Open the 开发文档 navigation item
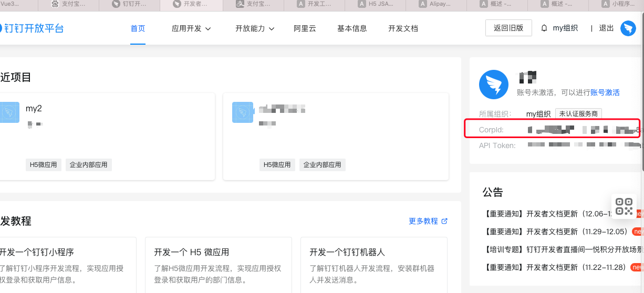 [403, 28]
